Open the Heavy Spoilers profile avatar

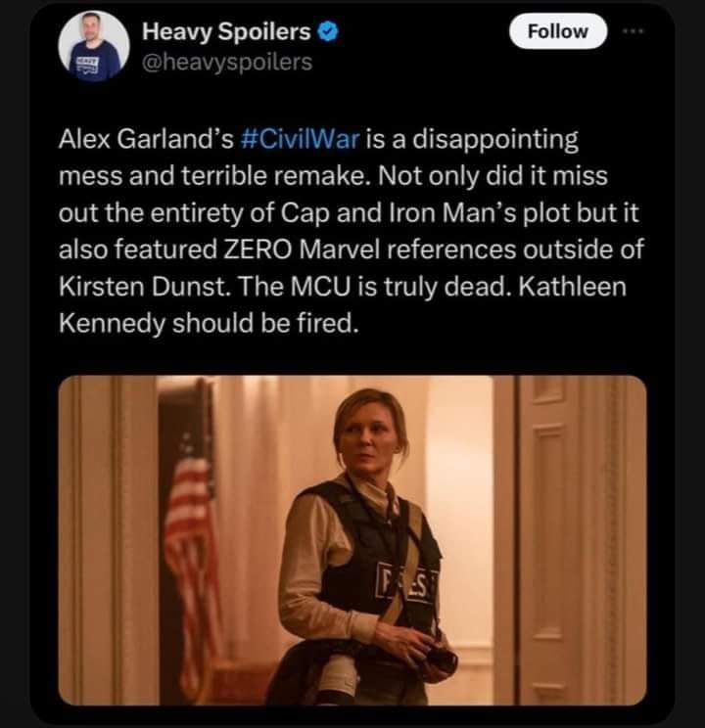click(94, 46)
